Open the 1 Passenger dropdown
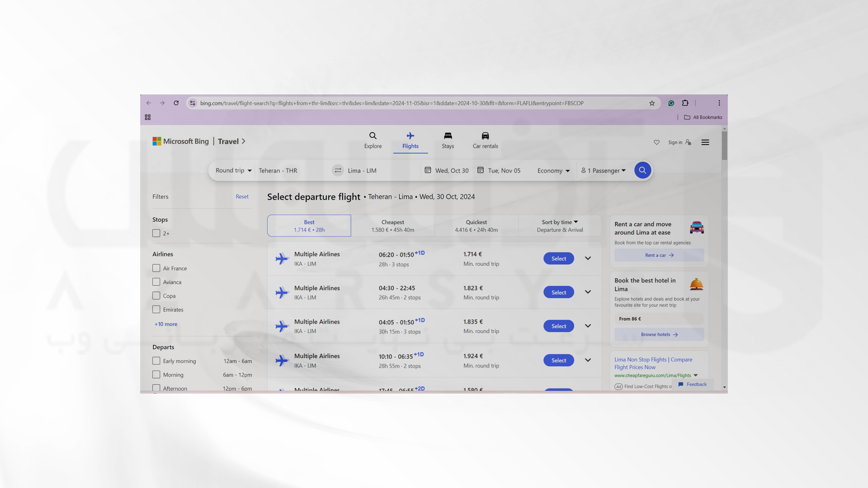 tap(604, 171)
